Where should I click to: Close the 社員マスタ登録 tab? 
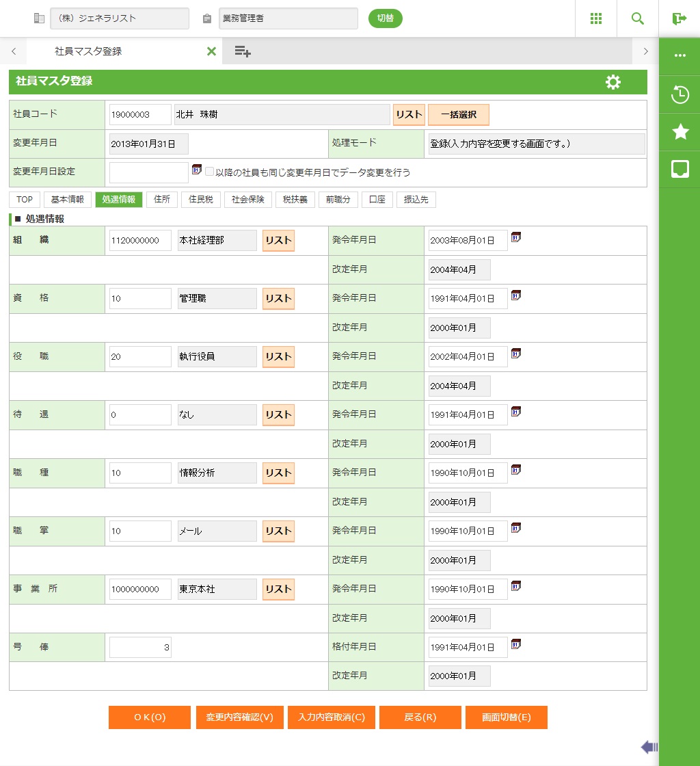click(x=211, y=51)
